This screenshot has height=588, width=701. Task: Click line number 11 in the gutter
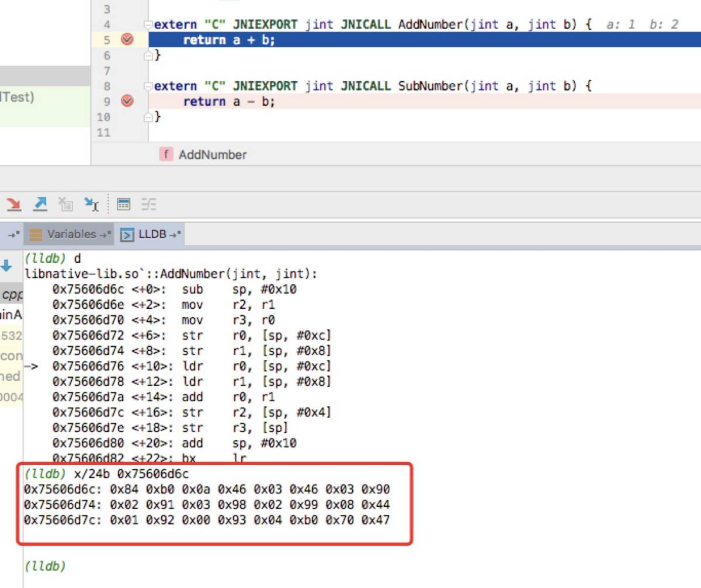103,132
